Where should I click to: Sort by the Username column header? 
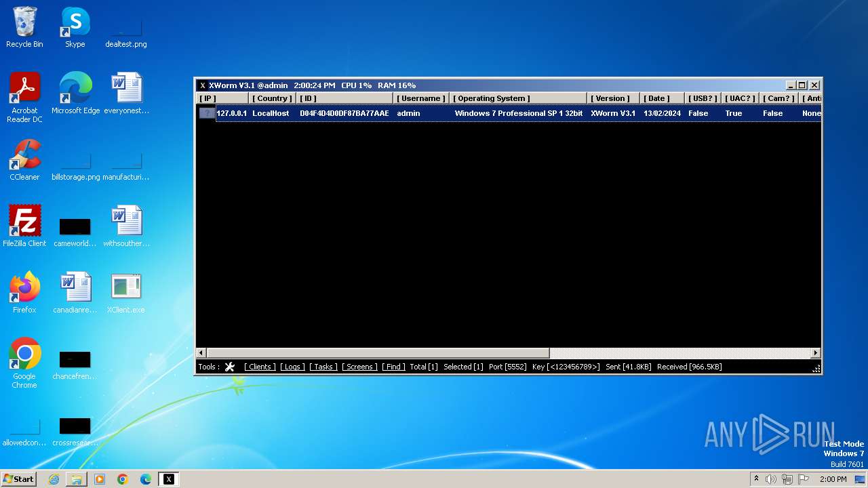click(421, 98)
